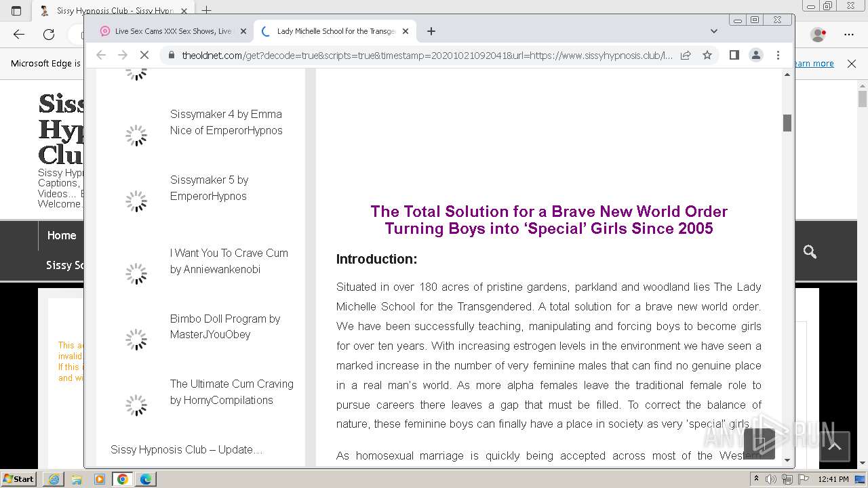Open Edge settings and more menu
The height and width of the screenshot is (488, 868).
(x=849, y=35)
